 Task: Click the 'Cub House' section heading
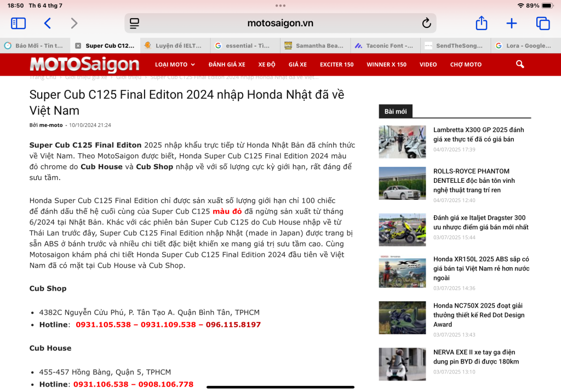click(x=50, y=348)
